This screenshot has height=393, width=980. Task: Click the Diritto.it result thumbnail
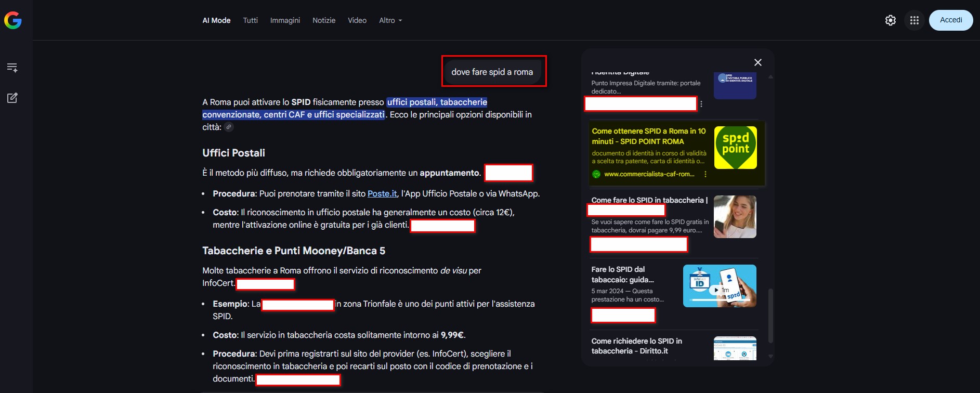pyautogui.click(x=735, y=348)
